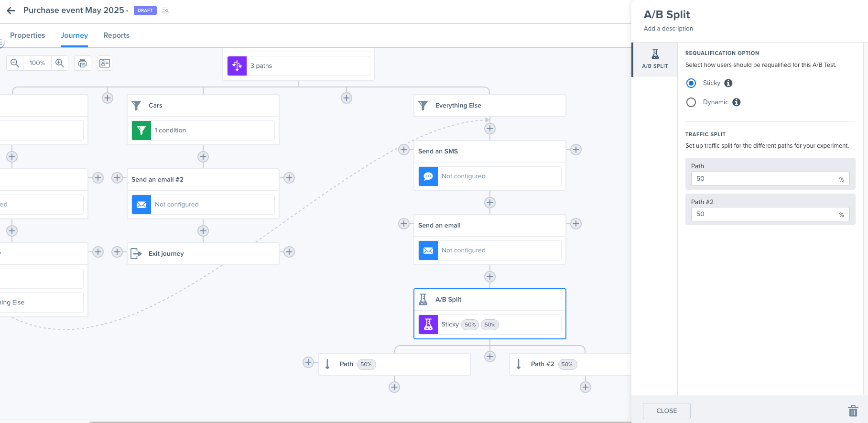Add step below the A/B Split node
This screenshot has height=423, width=868.
[x=490, y=357]
